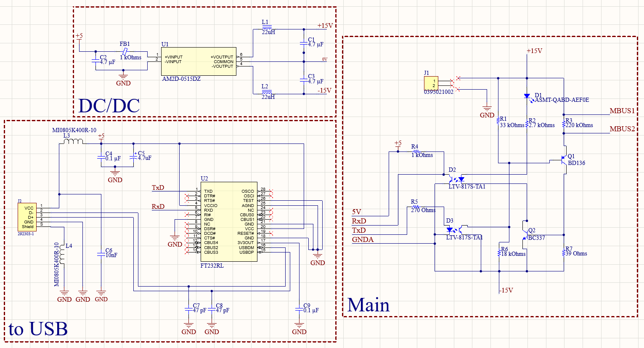Click the L2 inductor coil symbol
Image resolution: width=644 pixels, height=348 pixels.
pos(267,93)
